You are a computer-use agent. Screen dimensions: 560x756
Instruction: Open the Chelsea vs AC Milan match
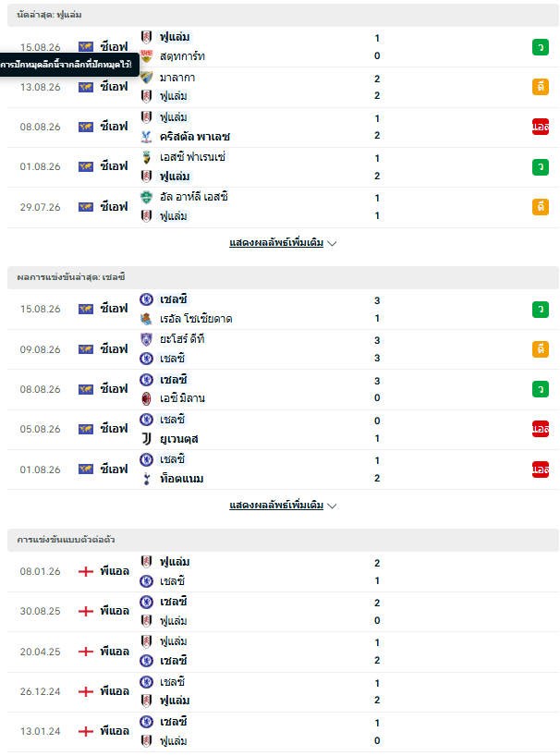(283, 390)
